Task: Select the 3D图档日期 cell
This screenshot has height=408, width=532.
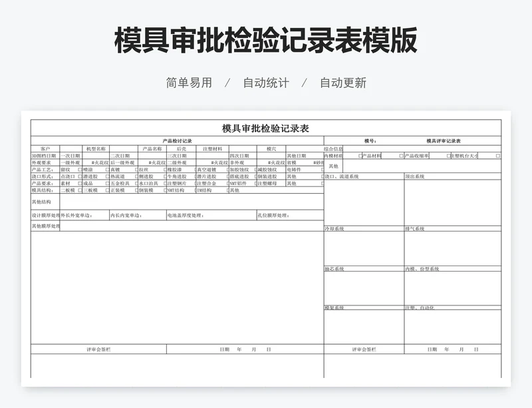Action: pyautogui.click(x=45, y=156)
